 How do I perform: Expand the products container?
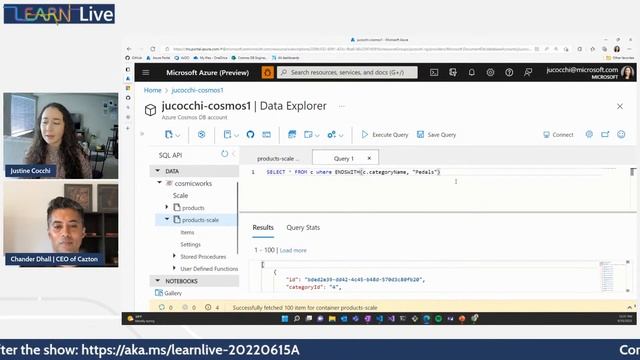click(167, 207)
